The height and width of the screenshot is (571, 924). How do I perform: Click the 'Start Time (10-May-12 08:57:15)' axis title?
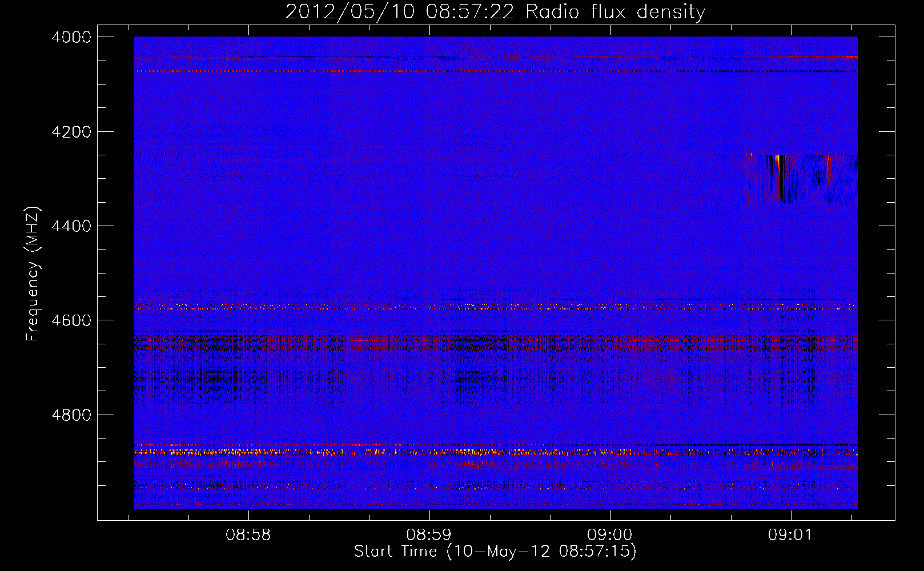pyautogui.click(x=495, y=552)
